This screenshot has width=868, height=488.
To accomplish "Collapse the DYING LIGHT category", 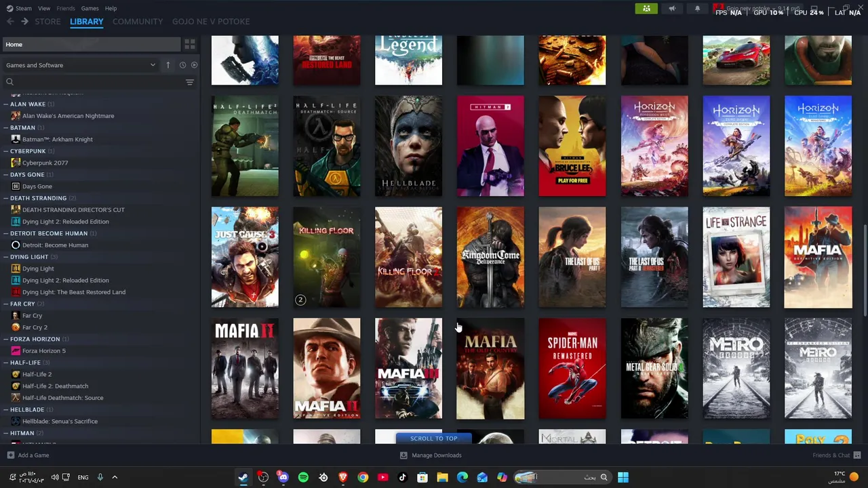I will [5, 257].
